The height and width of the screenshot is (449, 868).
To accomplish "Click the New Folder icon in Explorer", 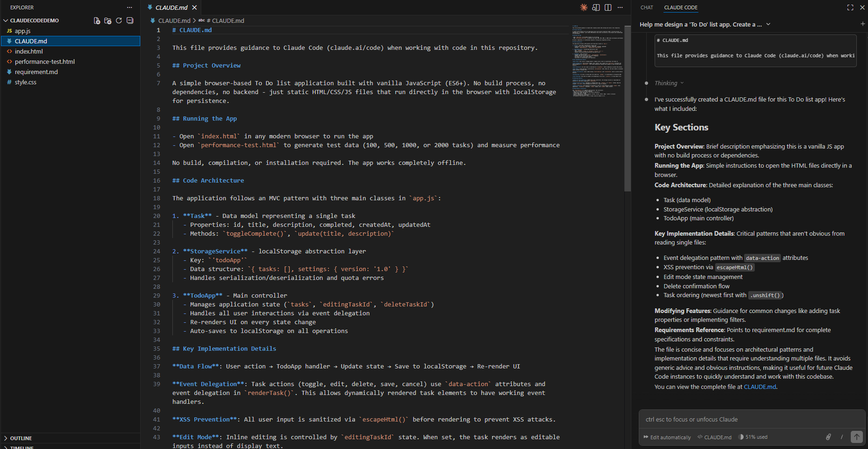I will point(108,20).
